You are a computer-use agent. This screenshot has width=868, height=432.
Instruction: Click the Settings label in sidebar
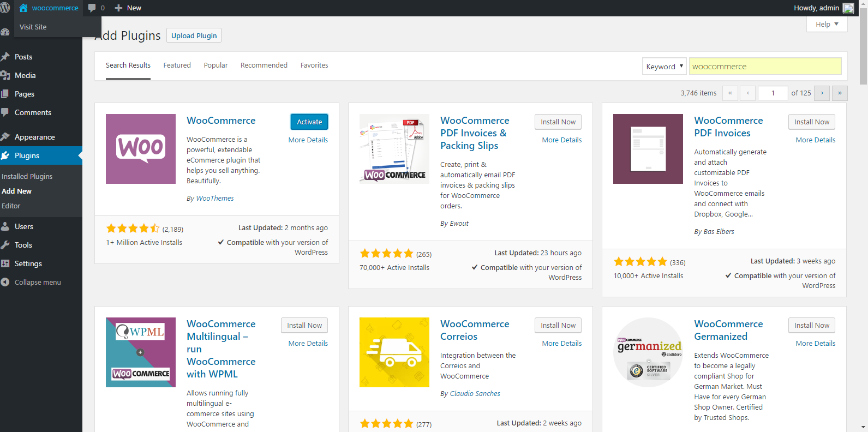click(x=28, y=264)
